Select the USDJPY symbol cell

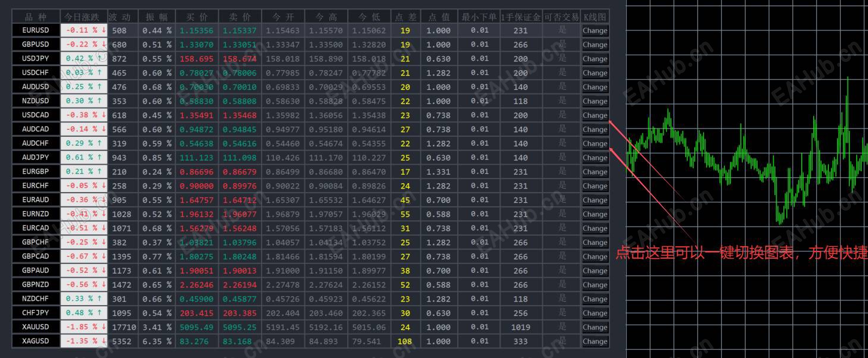click(x=36, y=59)
